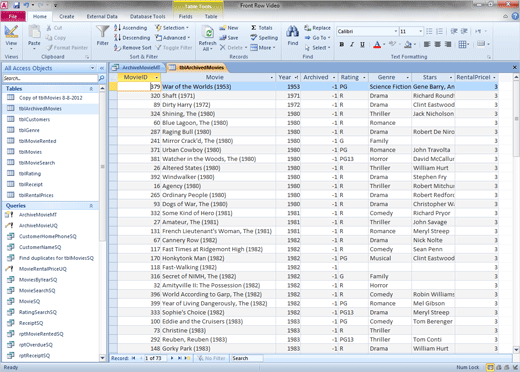Screen dimensions: 520x372
Task: Apply Italic formatting
Action: (352, 44)
